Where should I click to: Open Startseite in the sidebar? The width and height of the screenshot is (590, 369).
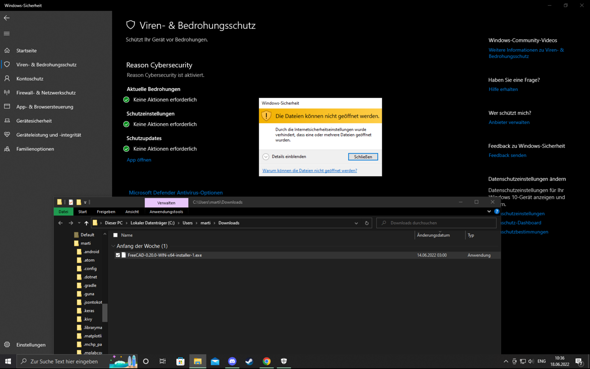point(26,50)
